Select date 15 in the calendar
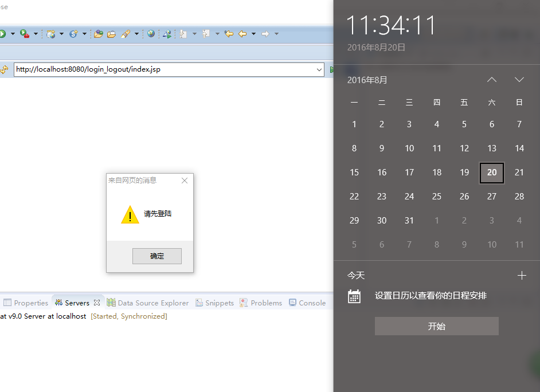 coord(354,173)
